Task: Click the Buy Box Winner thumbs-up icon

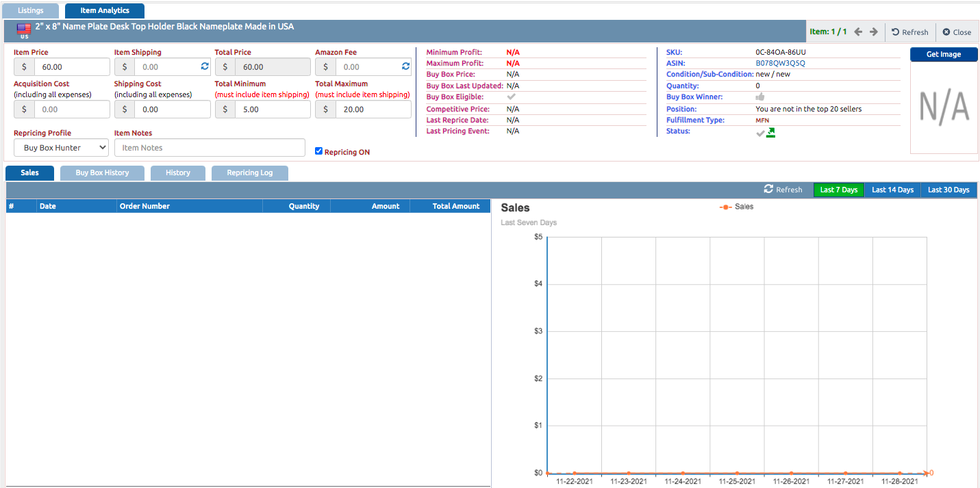Action: (760, 97)
